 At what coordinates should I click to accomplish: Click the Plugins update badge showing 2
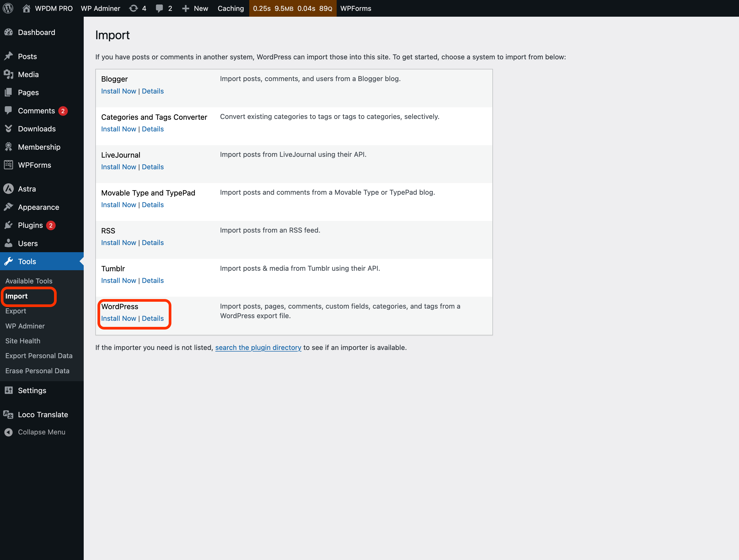(x=51, y=225)
